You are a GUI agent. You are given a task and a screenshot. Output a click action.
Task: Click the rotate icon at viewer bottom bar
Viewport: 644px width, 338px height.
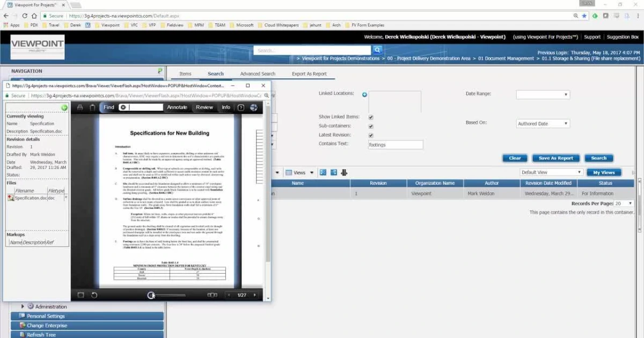point(94,295)
